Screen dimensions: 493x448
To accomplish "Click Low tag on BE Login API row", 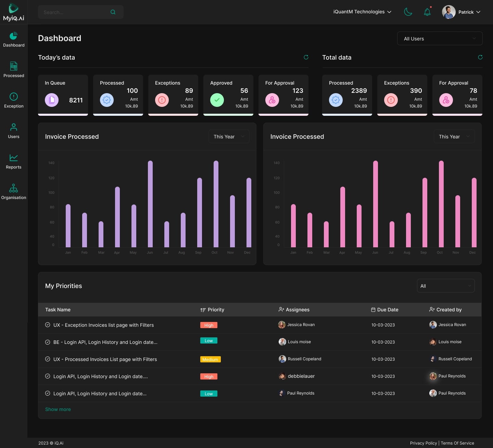I will click(x=209, y=340).
